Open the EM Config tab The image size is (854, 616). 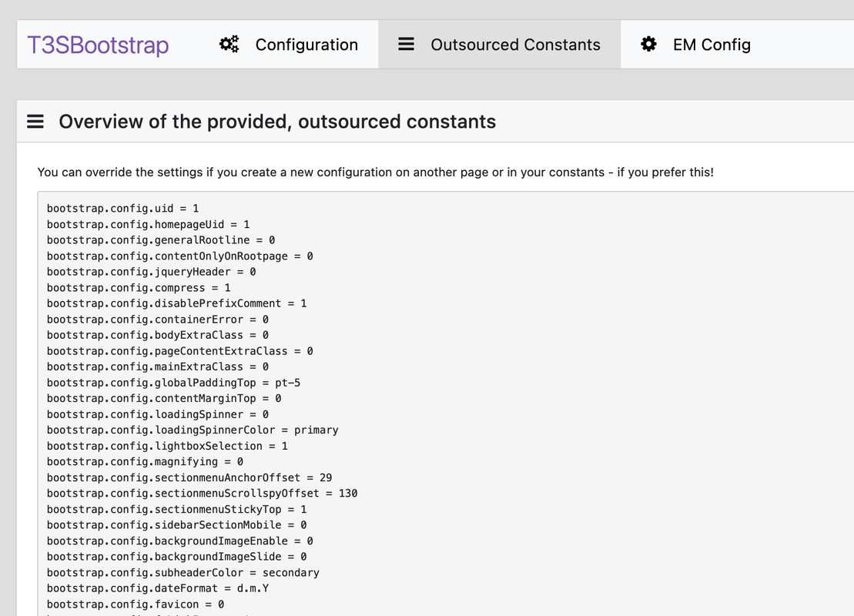pos(695,45)
